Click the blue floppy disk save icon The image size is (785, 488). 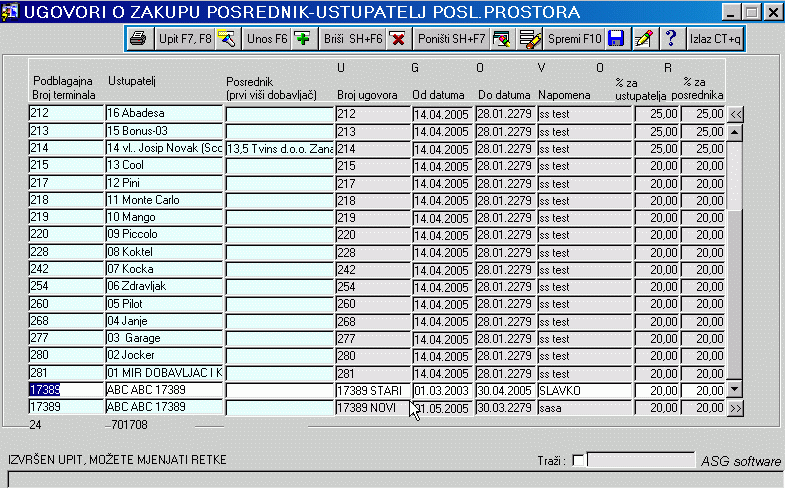point(616,39)
